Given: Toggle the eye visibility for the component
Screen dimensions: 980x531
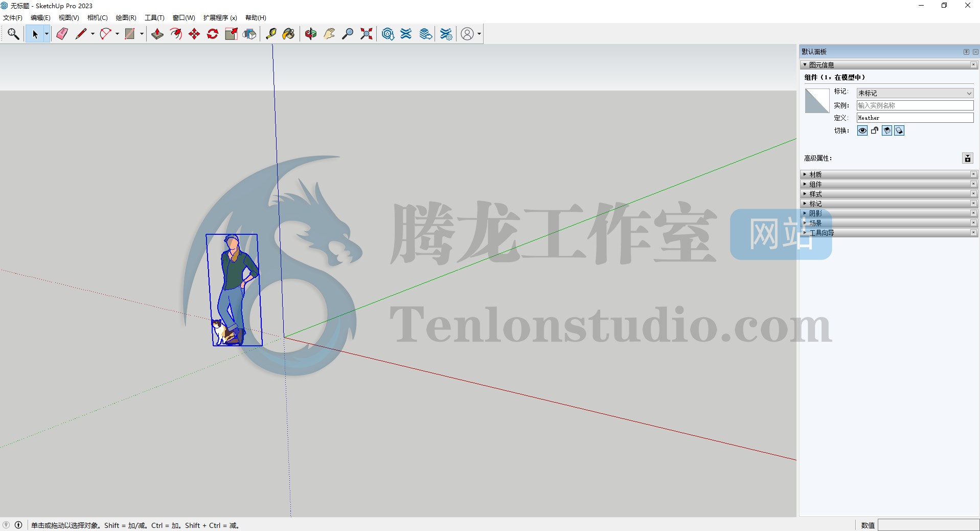Looking at the screenshot, I should [x=862, y=130].
